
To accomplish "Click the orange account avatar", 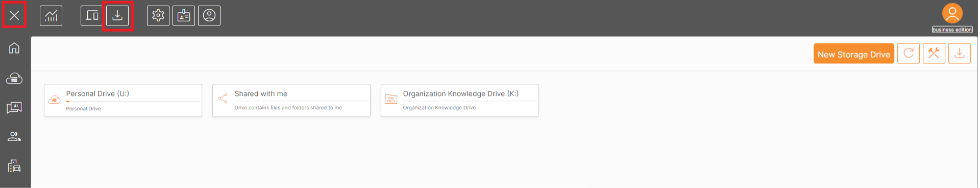I will point(952,13).
